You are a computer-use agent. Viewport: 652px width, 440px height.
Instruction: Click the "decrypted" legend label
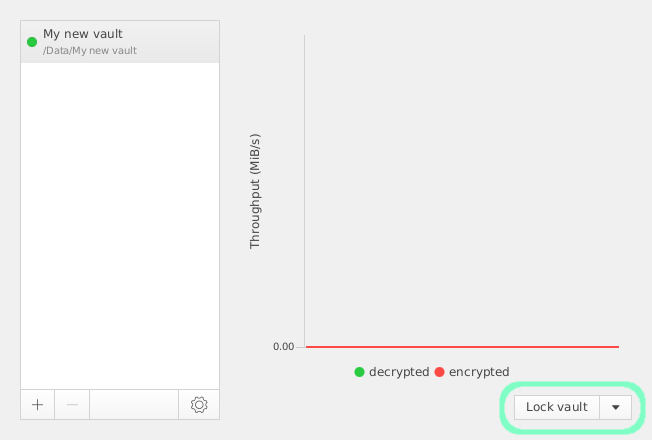point(399,372)
